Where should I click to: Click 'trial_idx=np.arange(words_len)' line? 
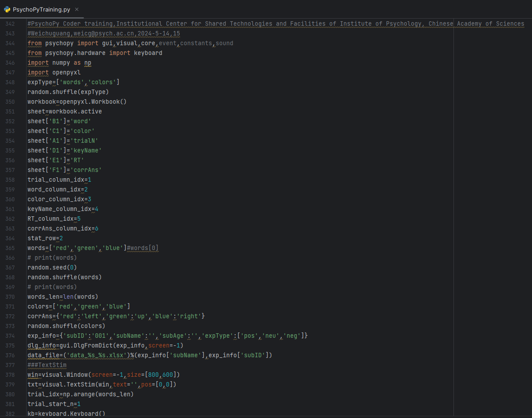(x=80, y=395)
